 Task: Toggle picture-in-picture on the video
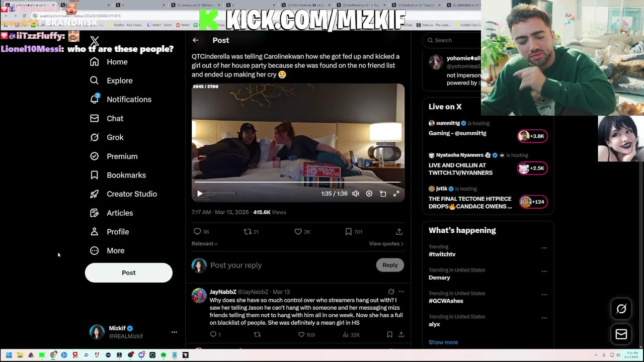click(383, 194)
